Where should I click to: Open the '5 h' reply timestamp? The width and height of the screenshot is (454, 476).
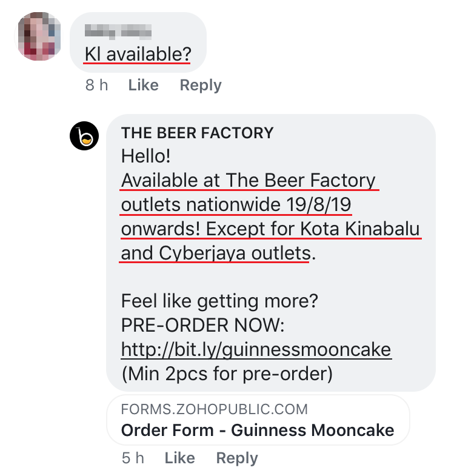133,458
